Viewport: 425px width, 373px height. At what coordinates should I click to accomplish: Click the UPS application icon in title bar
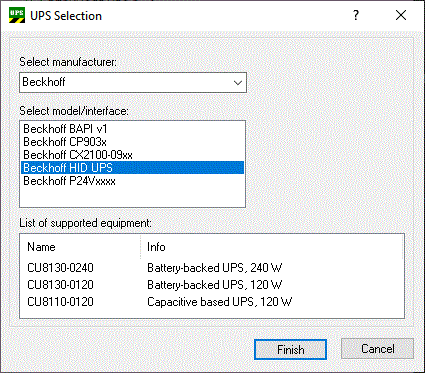[x=17, y=15]
